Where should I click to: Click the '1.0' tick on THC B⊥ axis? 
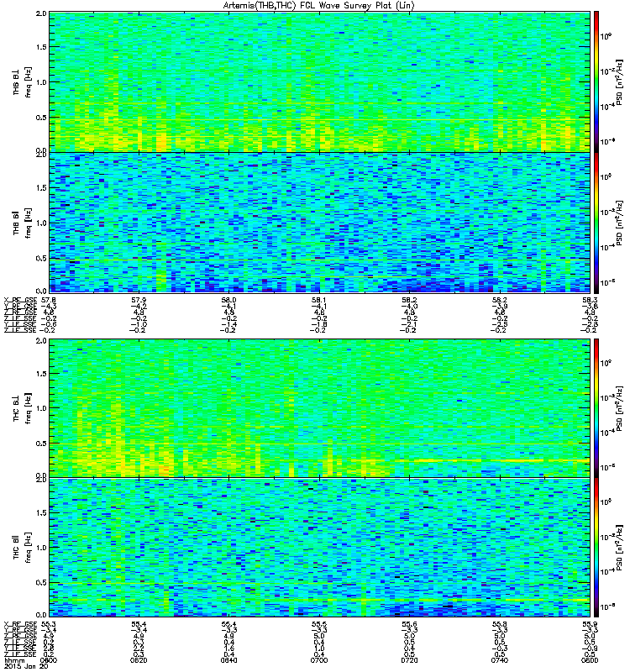(41, 408)
